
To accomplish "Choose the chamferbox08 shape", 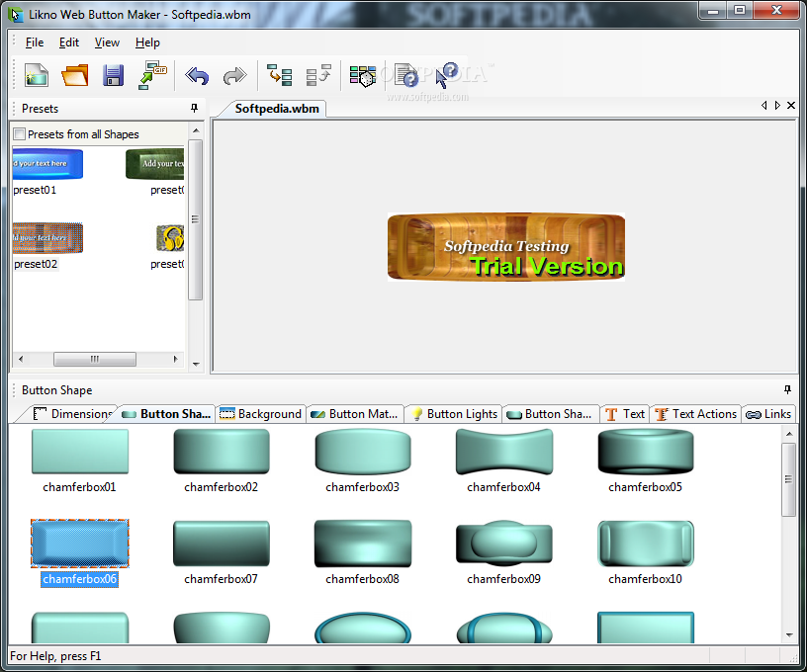I will 363,544.
